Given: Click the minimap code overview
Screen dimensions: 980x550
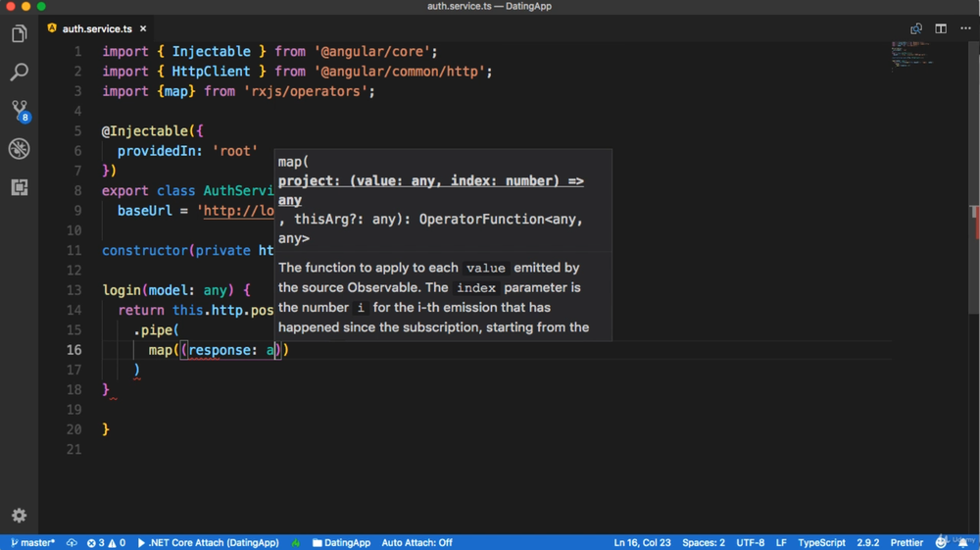Looking at the screenshot, I should [912, 55].
